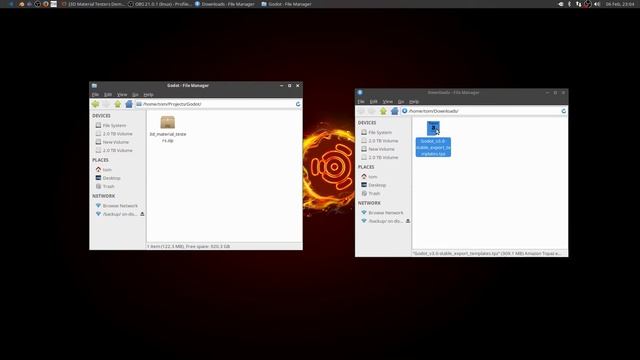Select the Godot export templates tpz file icon
The height and width of the screenshot is (360, 640).
[433, 128]
